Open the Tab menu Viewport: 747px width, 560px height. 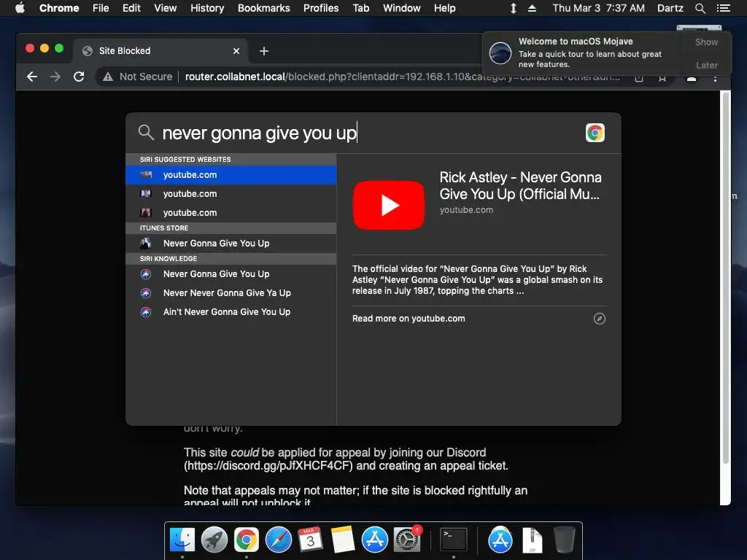click(x=360, y=8)
